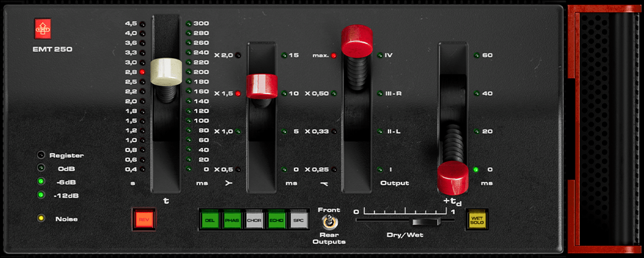Viewport: 644px width, 258px height.
Task: Click the red +td predelay lever cap
Action: tap(453, 178)
